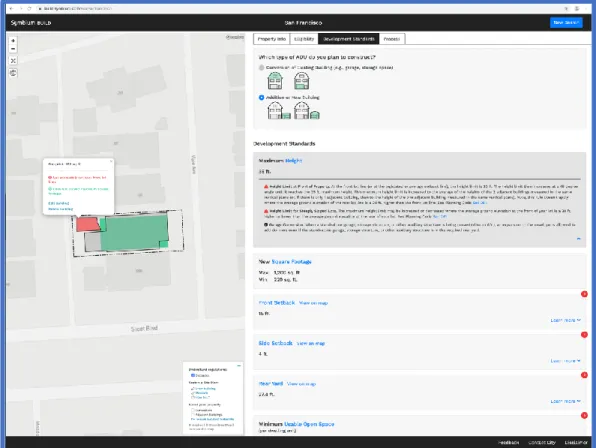Open the Property Info tab
The width and height of the screenshot is (596, 448).
(272, 39)
